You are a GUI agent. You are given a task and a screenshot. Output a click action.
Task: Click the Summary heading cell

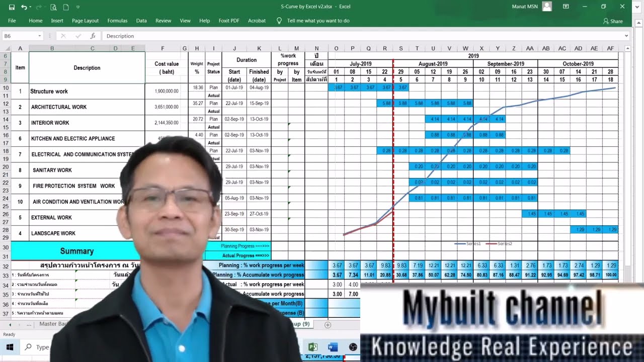tap(76, 251)
